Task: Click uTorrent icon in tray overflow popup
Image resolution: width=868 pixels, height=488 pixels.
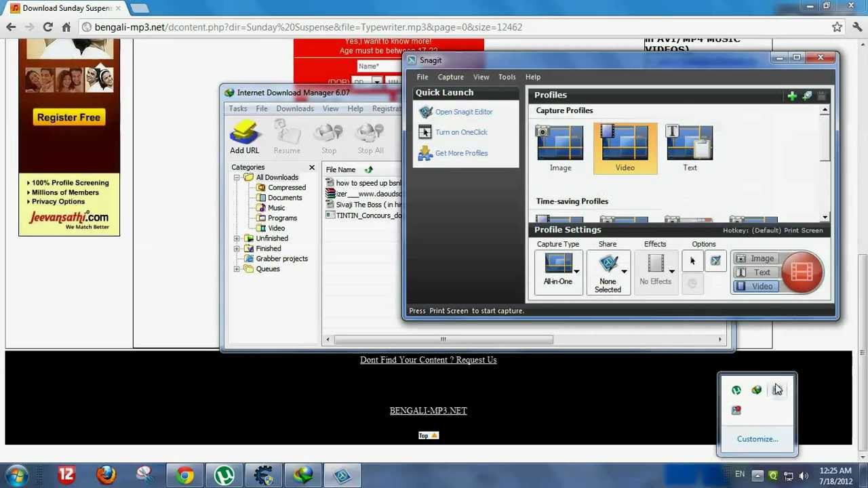Action: coord(736,390)
